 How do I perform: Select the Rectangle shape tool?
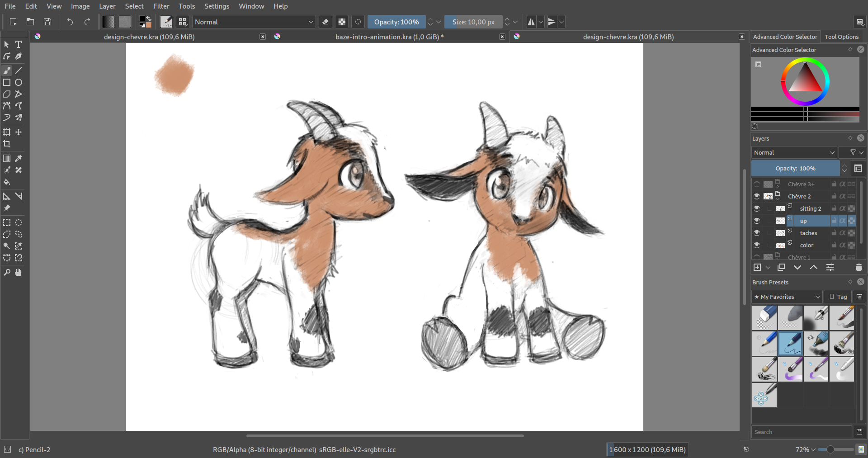[x=7, y=82]
